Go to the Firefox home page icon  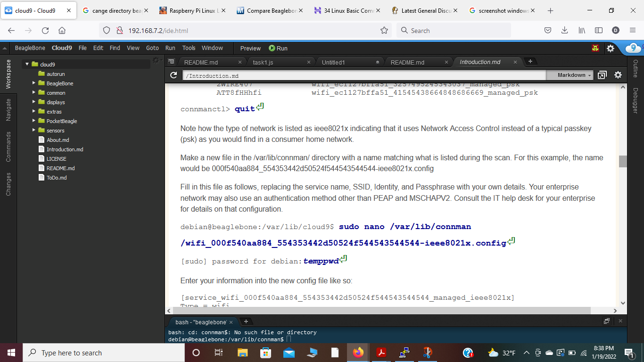[x=62, y=30]
